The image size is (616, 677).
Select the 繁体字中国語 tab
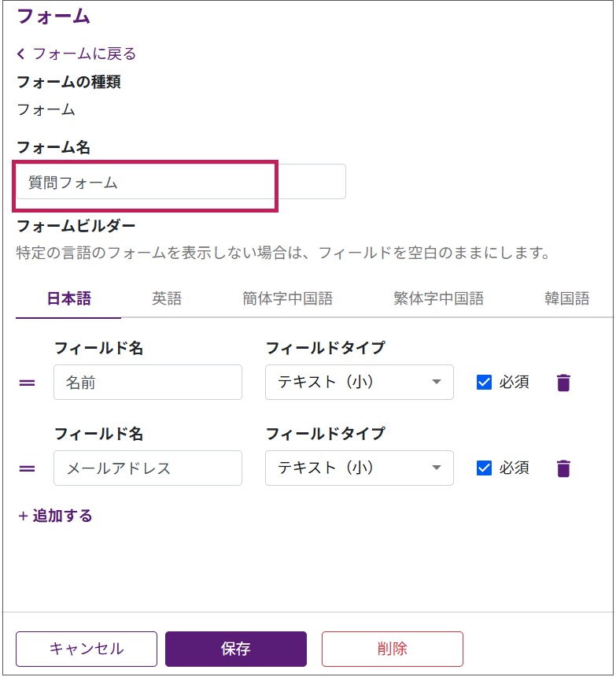click(438, 298)
